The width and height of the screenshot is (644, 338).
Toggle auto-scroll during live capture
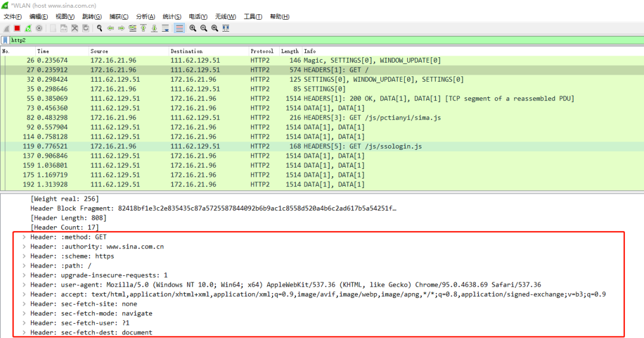(165, 28)
